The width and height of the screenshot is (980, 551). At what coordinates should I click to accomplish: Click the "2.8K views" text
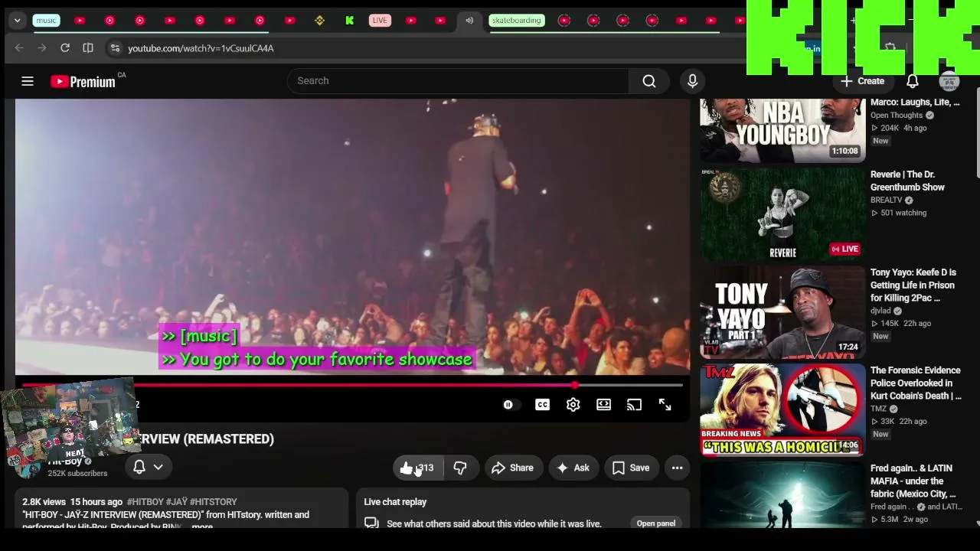click(x=44, y=502)
